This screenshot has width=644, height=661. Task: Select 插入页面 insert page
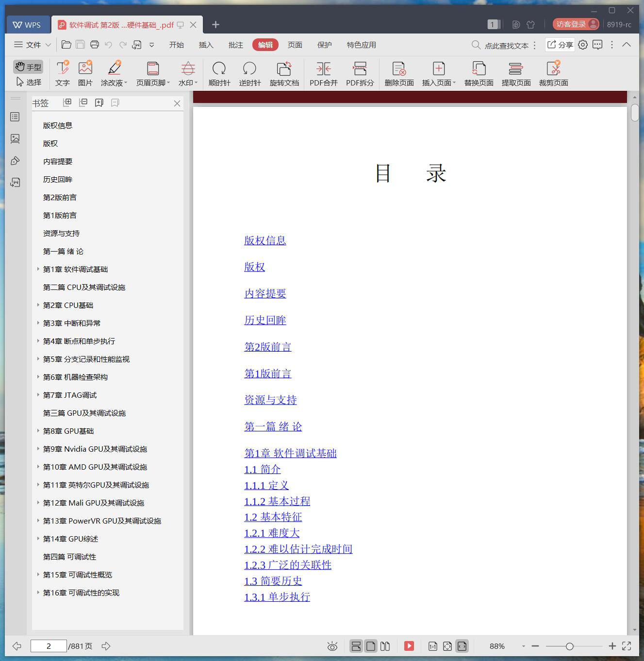point(439,73)
